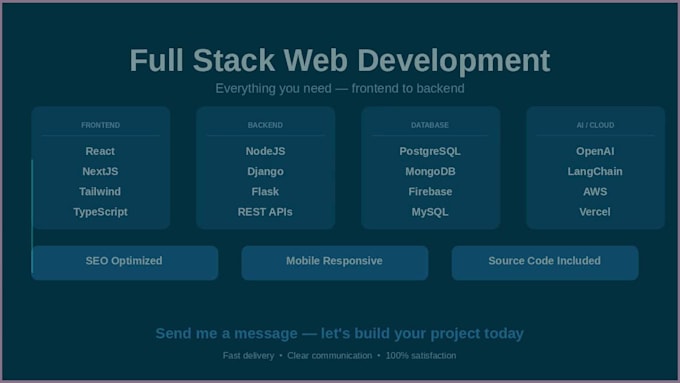The height and width of the screenshot is (383, 680).
Task: Click the '100% satisfaction' footer text
Action: coord(421,356)
